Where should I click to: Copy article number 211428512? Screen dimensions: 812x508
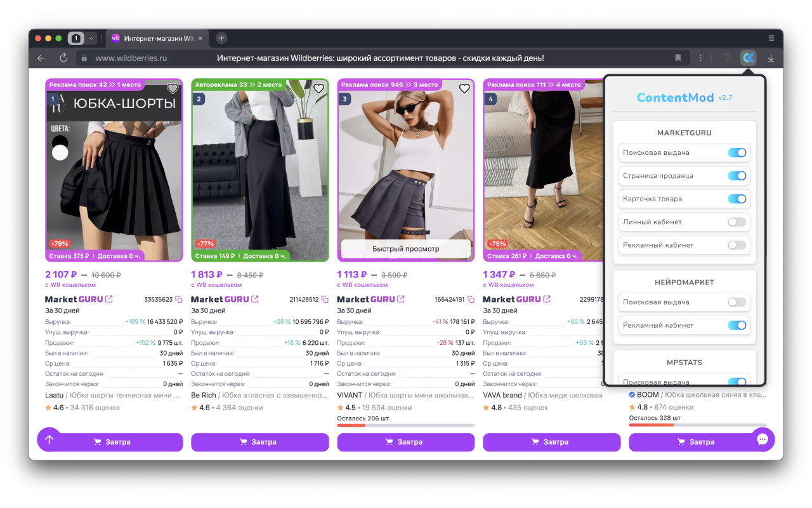325,299
